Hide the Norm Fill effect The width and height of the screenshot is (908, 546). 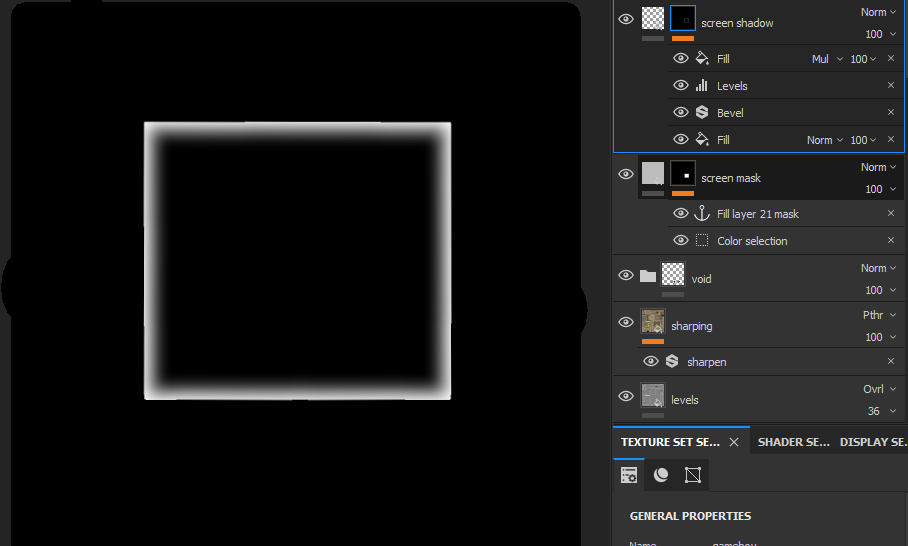680,140
